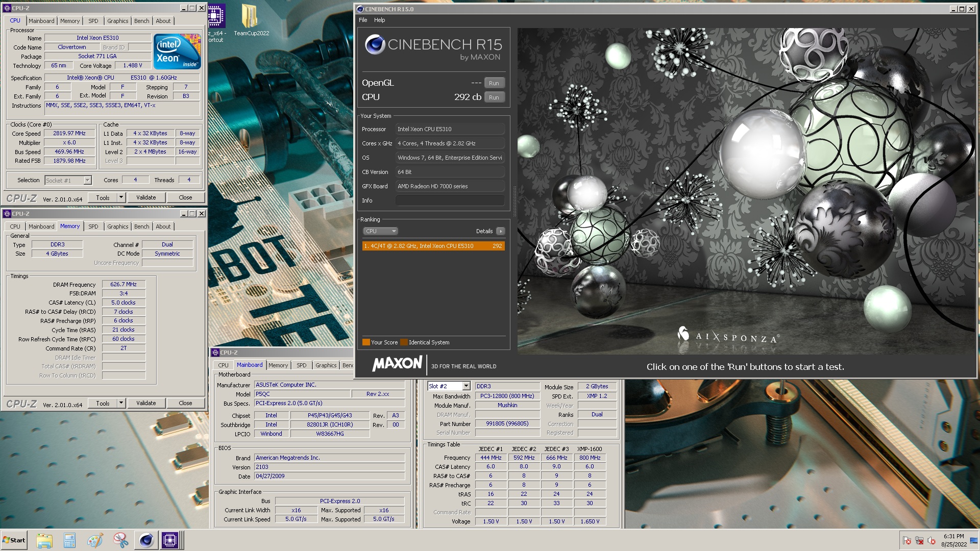Click the Cinebench rendered scene preview
This screenshot has height=551, width=980.
(746, 191)
